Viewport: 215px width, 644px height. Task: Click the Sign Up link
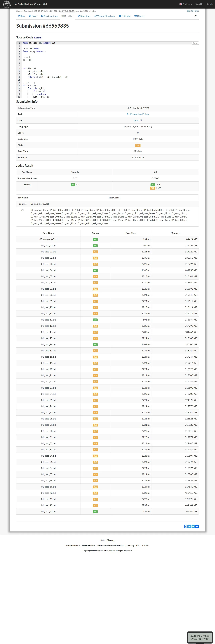pos(199,4)
